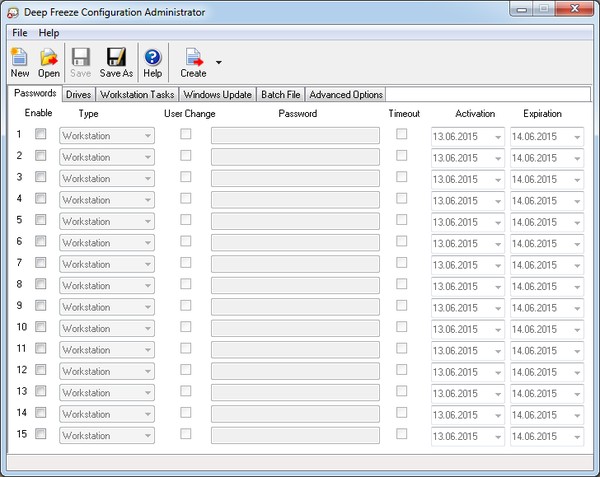The width and height of the screenshot is (600, 477).
Task: Check the Enable box for row 15
Action: click(x=41, y=435)
